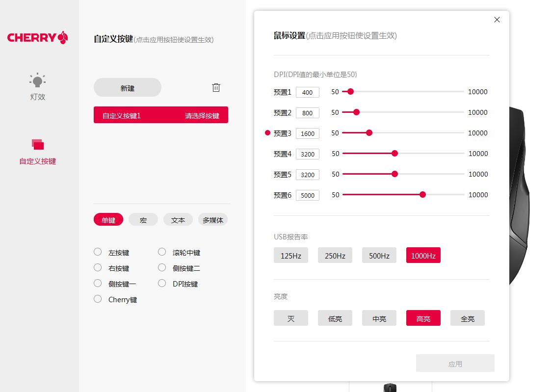Set brightness to 中亮
The image size is (551, 392).
(x=379, y=318)
